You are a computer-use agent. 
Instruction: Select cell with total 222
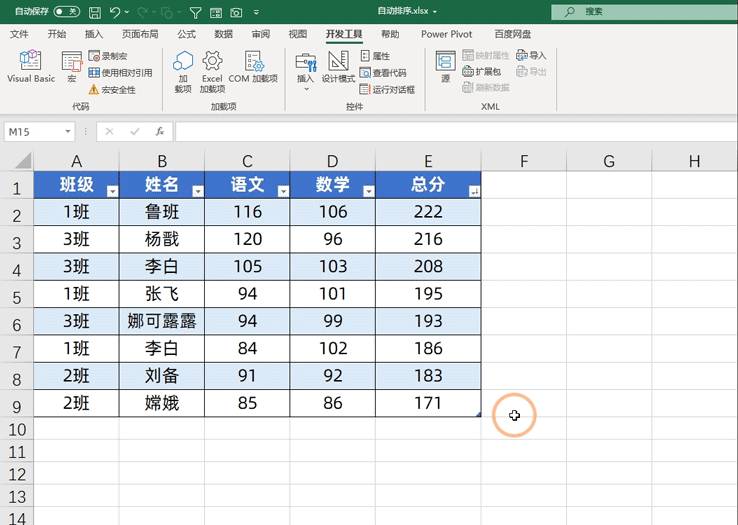click(428, 212)
